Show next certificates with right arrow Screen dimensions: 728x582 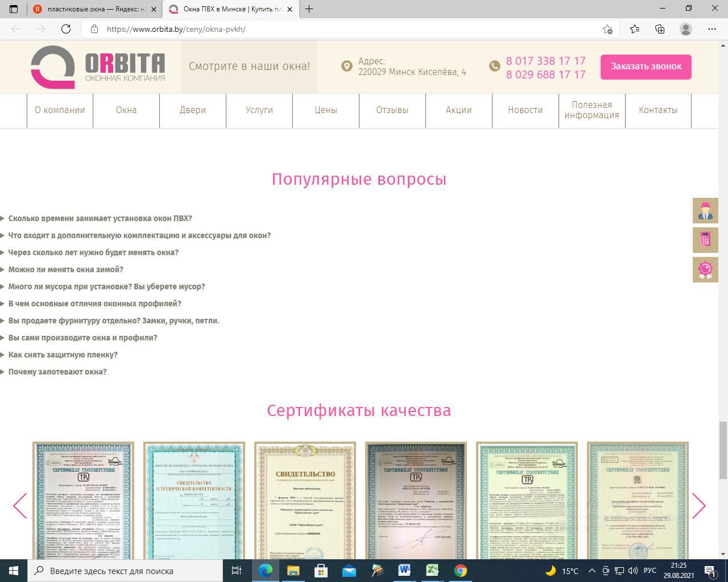pyautogui.click(x=698, y=505)
